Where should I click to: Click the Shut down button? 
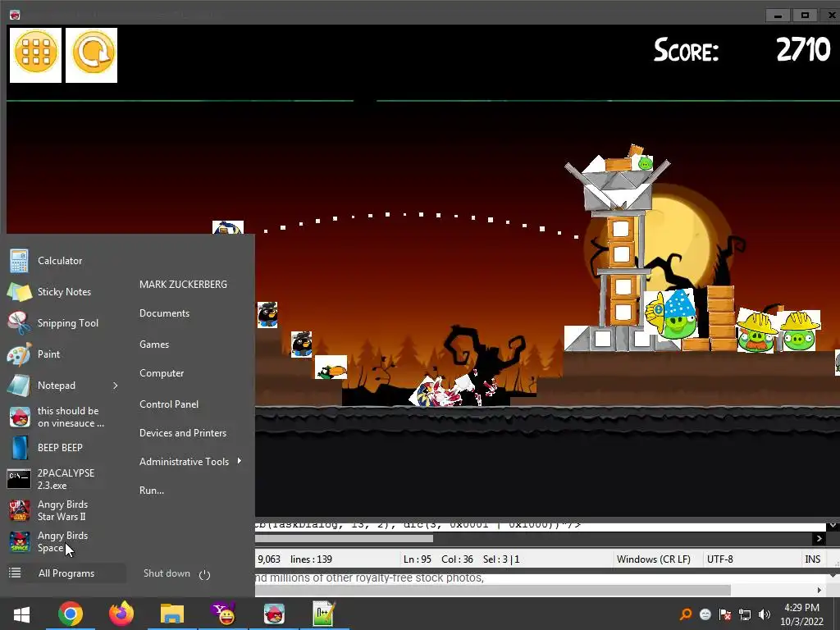point(167,573)
